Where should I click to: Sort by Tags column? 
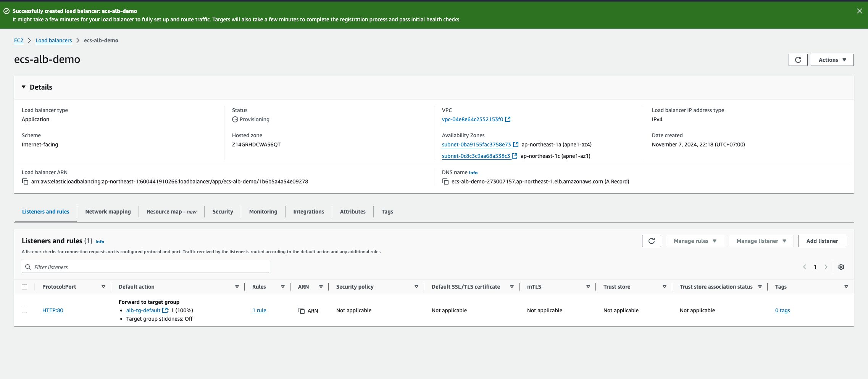click(846, 287)
